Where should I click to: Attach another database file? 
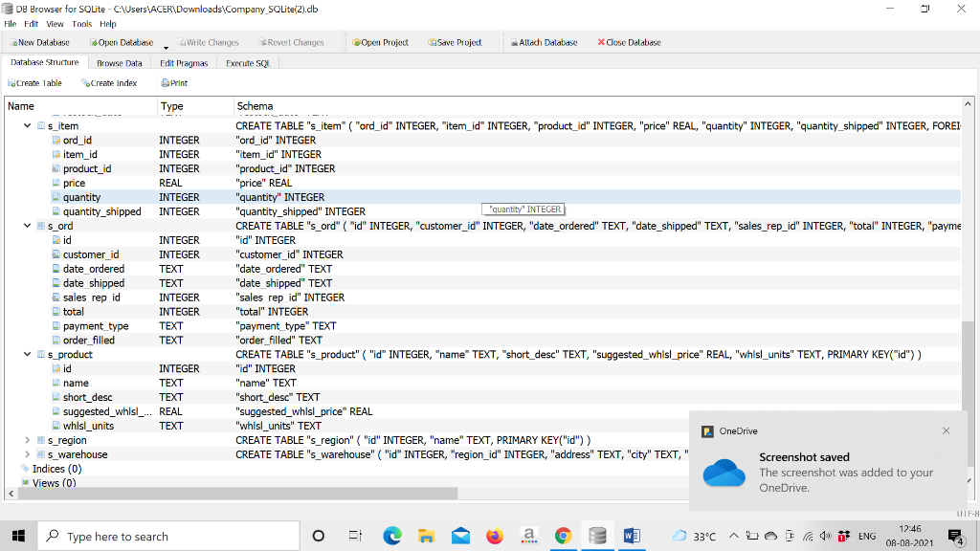[x=544, y=42]
